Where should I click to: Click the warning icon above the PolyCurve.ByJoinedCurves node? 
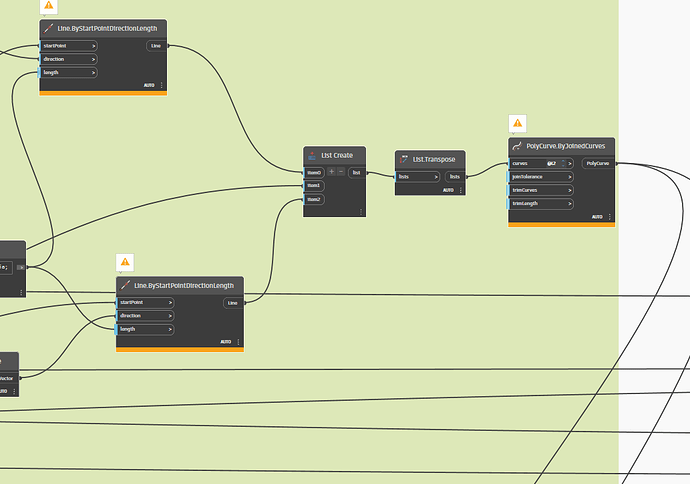tap(518, 123)
